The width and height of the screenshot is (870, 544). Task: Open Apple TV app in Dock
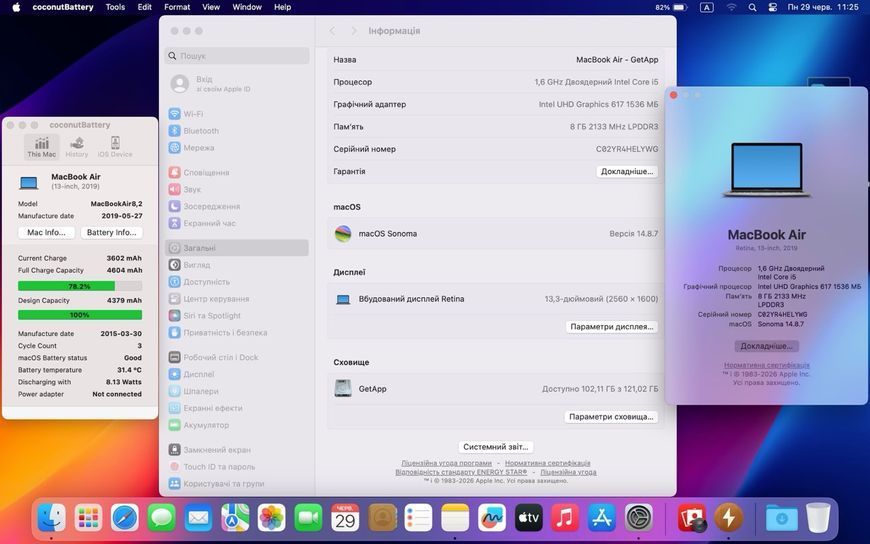click(x=528, y=518)
